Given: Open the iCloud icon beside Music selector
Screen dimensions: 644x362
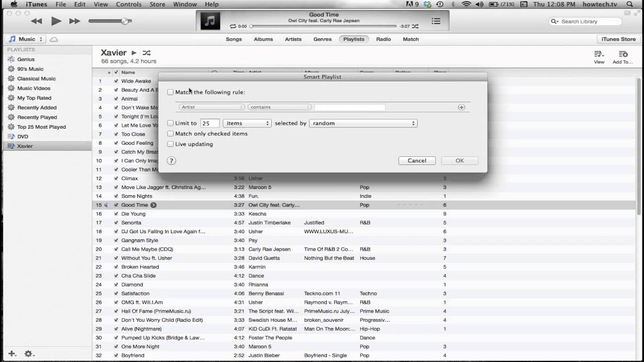Looking at the screenshot, I should pos(54,39).
